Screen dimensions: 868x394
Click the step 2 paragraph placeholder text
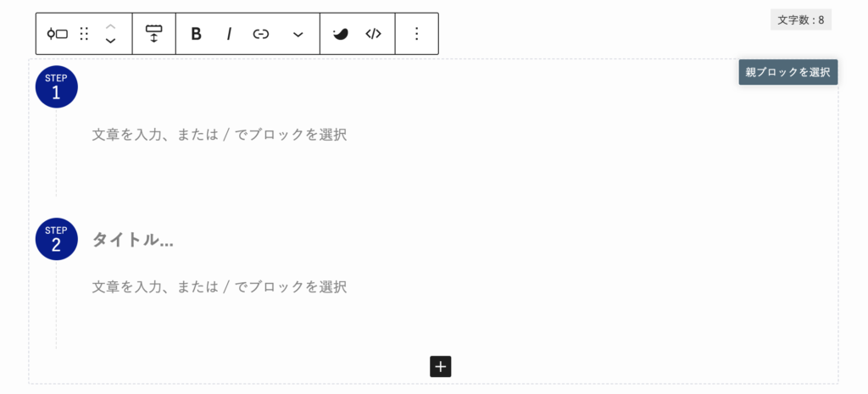[220, 286]
